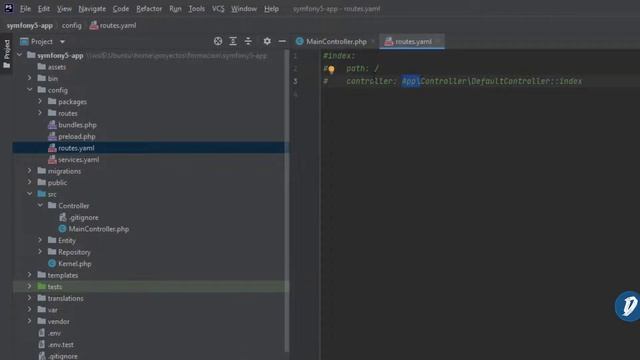640x360 pixels.
Task: Click highlighted App text in controller line
Action: pyautogui.click(x=410, y=81)
